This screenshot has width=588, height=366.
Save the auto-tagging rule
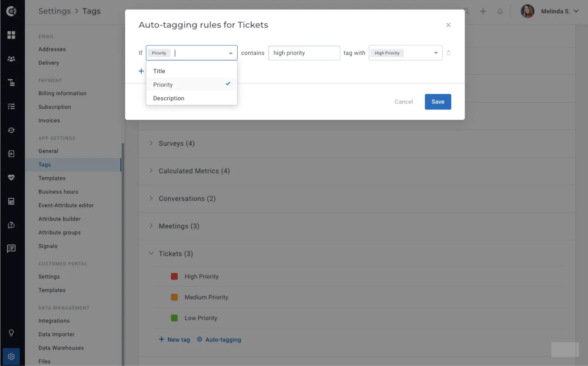tap(438, 102)
